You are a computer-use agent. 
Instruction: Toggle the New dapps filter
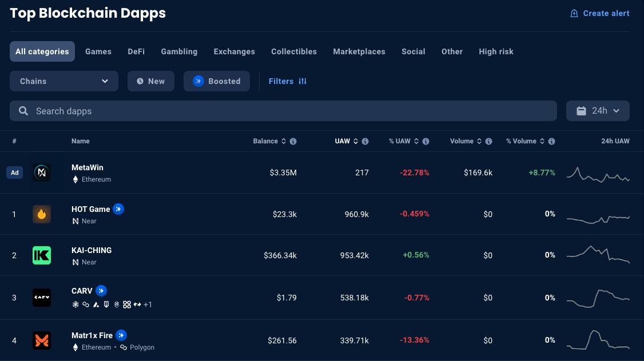point(151,81)
